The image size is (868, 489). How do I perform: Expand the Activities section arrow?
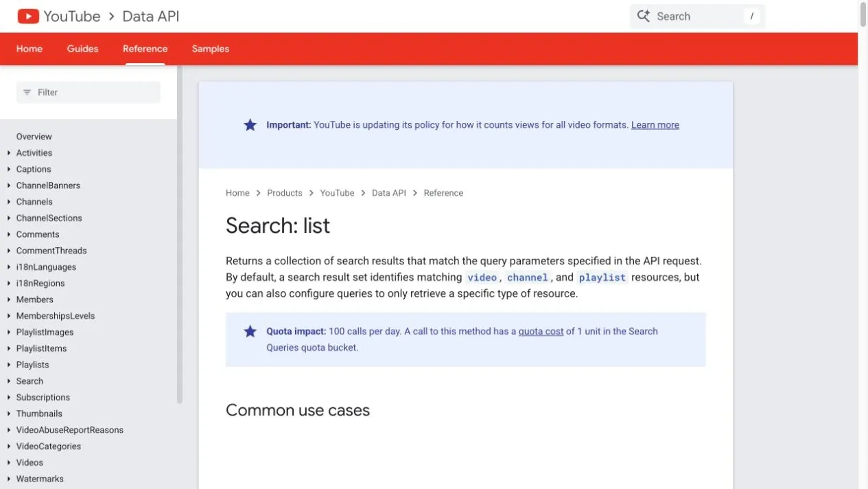pos(8,153)
